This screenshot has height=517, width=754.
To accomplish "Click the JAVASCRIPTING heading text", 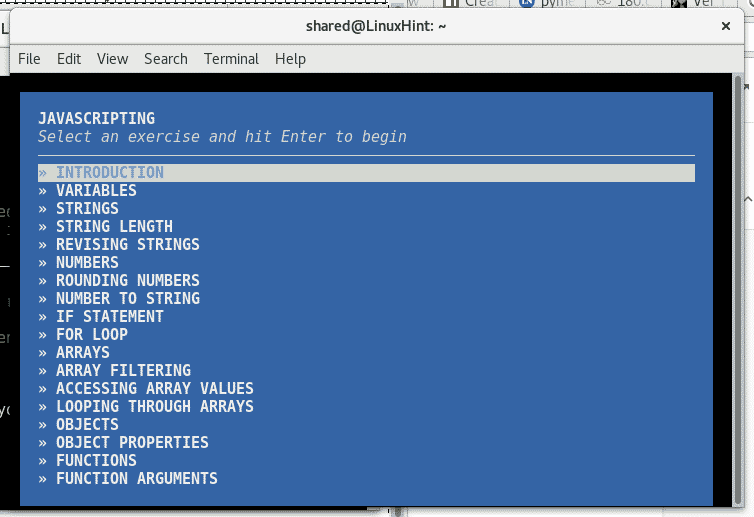I will click(97, 118).
